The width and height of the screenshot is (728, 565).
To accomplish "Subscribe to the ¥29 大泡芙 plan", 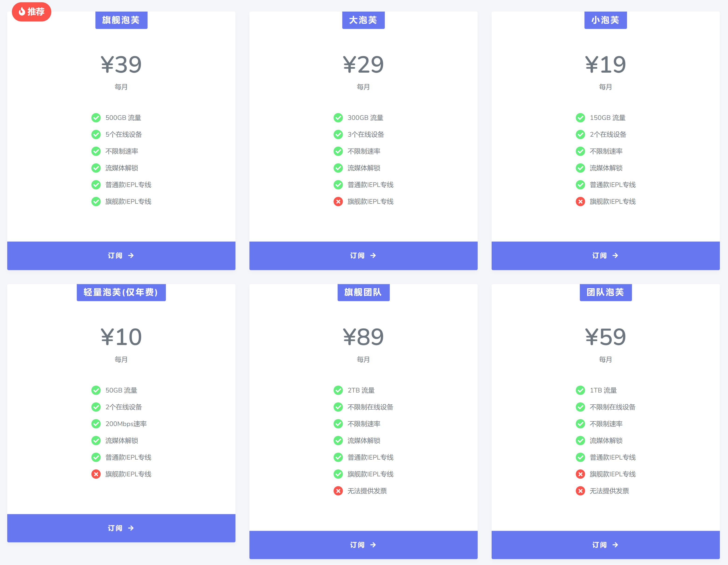I will [363, 256].
